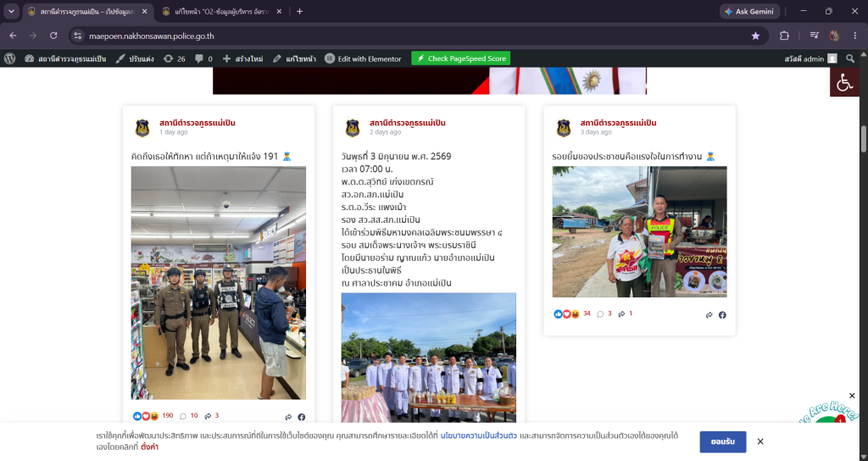
Task: Click the 3 shares count on first post
Action: pos(212,415)
